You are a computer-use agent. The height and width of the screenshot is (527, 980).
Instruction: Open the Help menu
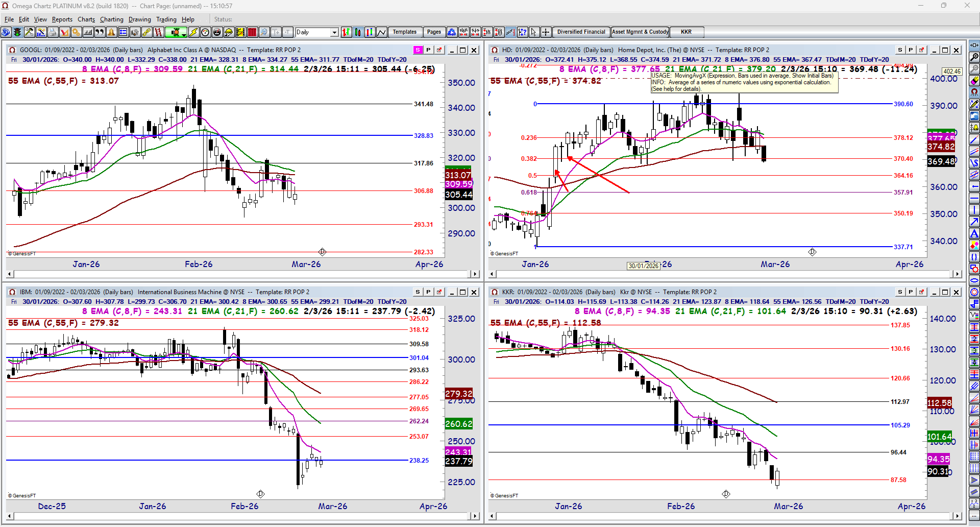pos(188,19)
